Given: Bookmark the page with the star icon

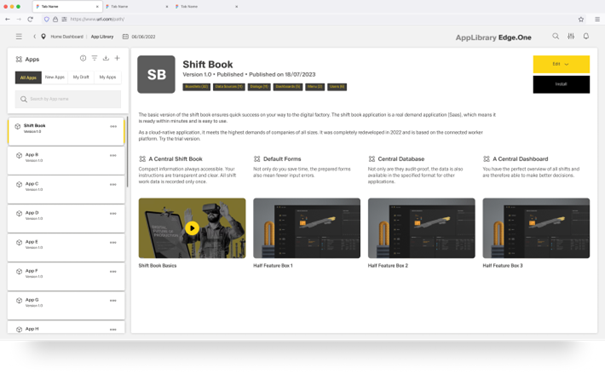Looking at the screenshot, I should tap(581, 19).
